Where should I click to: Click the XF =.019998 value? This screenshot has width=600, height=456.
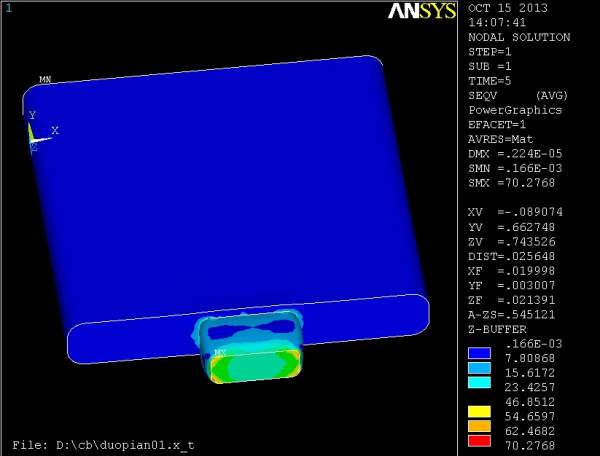(x=512, y=271)
